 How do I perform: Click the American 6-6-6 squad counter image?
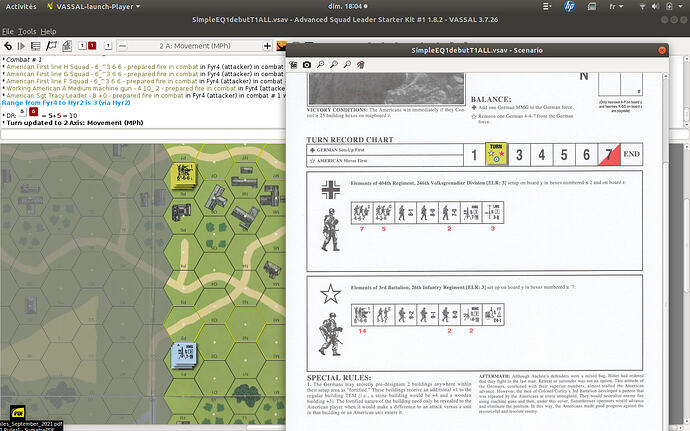pos(362,315)
